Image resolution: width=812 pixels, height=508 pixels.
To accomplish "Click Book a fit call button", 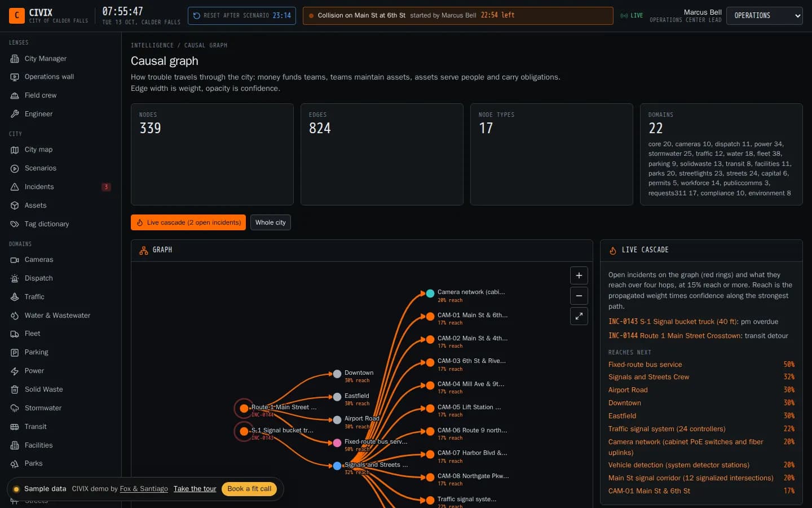I will coord(249,489).
